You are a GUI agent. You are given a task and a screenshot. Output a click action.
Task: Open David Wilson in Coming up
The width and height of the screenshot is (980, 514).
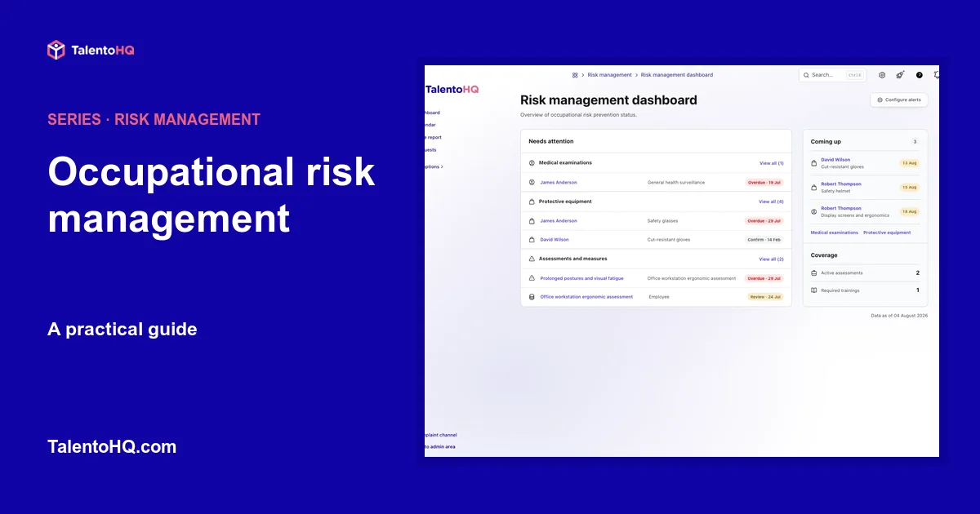[835, 160]
